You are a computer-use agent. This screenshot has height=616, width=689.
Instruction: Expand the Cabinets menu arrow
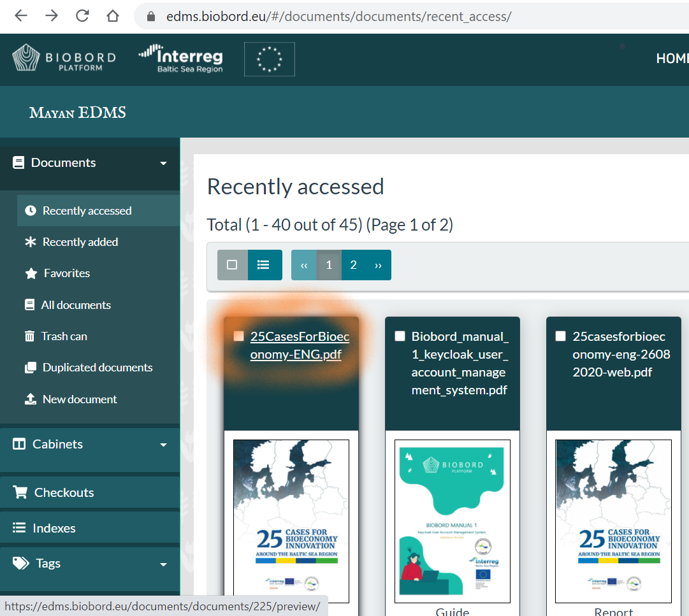click(163, 445)
